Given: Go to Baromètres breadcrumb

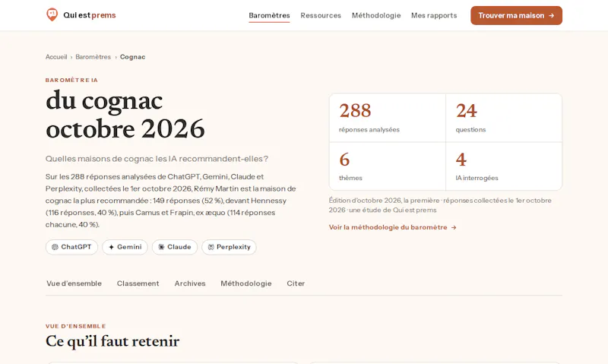Looking at the screenshot, I should [93, 57].
